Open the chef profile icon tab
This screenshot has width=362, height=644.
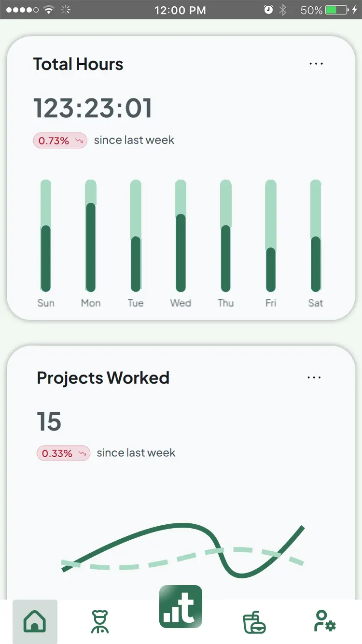[100, 621]
